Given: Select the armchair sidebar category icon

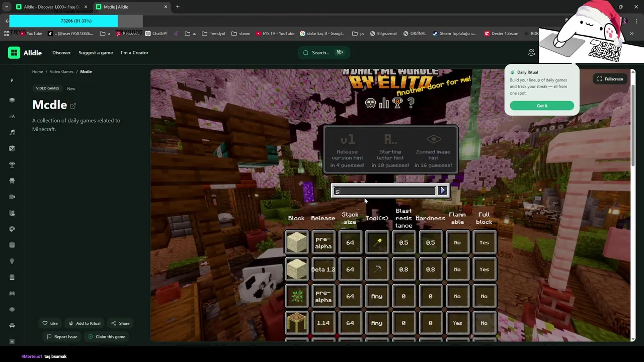Looking at the screenshot, I should point(12,325).
